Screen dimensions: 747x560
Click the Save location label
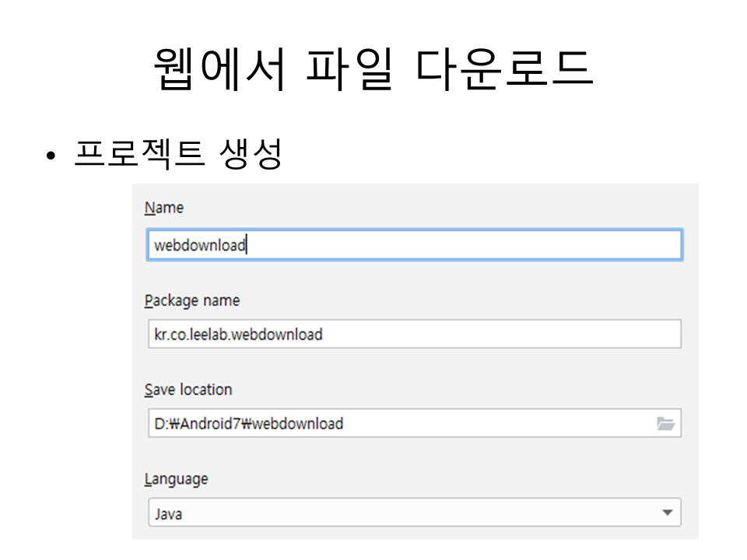click(x=188, y=390)
